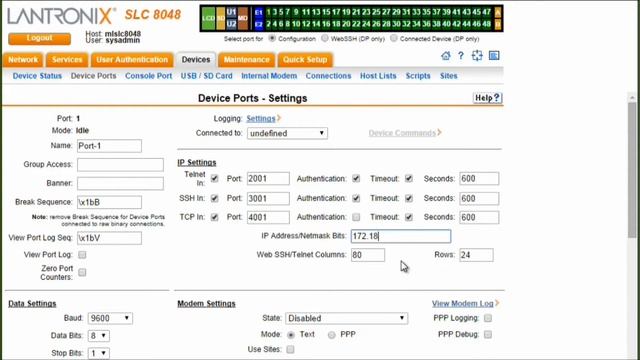The height and width of the screenshot is (360, 640).
Task: Click the IP Address/Netmask Bits field
Action: (401, 236)
